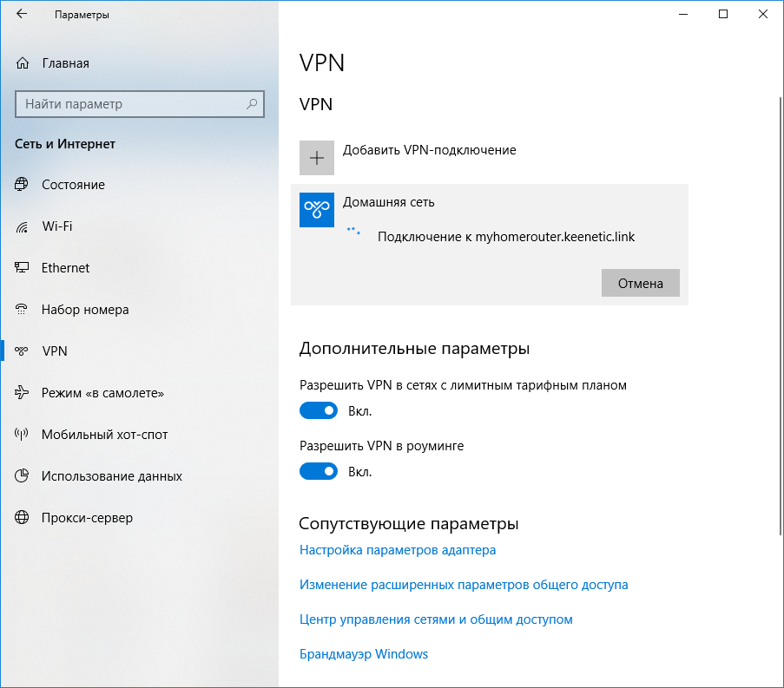Click the back arrow icon
Image resolution: width=784 pixels, height=688 pixels.
pos(22,15)
